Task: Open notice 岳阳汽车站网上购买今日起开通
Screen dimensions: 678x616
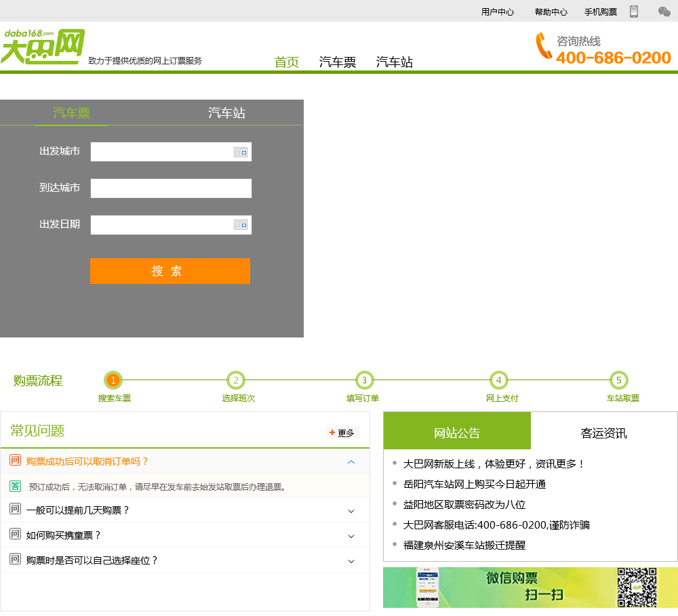Action: [475, 484]
